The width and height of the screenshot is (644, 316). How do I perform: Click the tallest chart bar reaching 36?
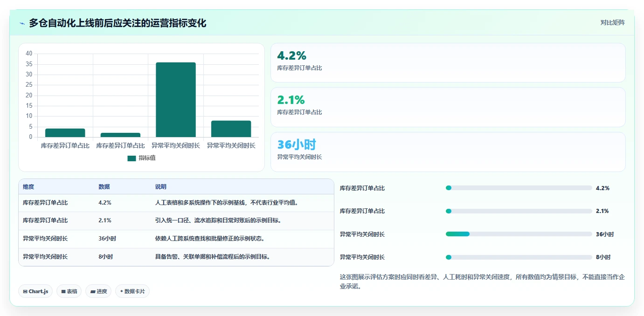point(176,100)
